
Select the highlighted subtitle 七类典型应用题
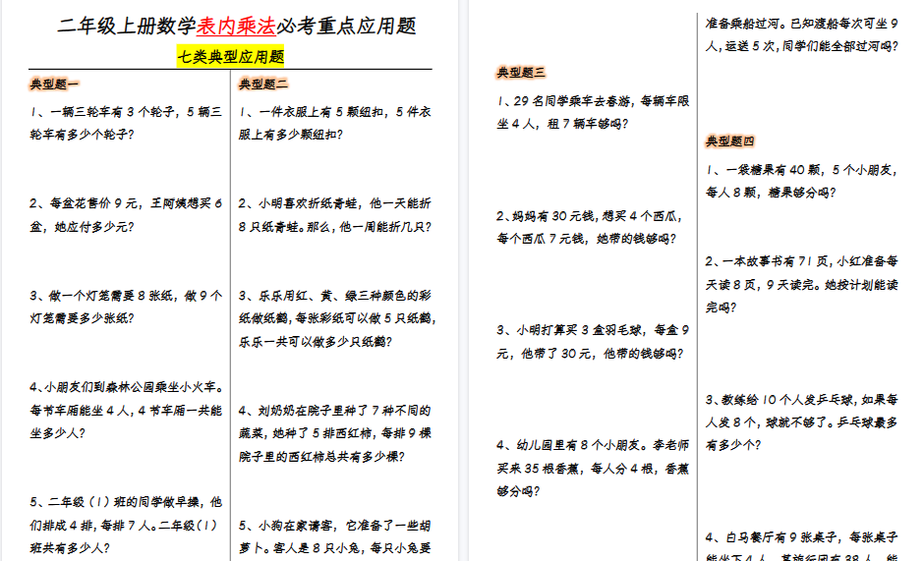230,57
